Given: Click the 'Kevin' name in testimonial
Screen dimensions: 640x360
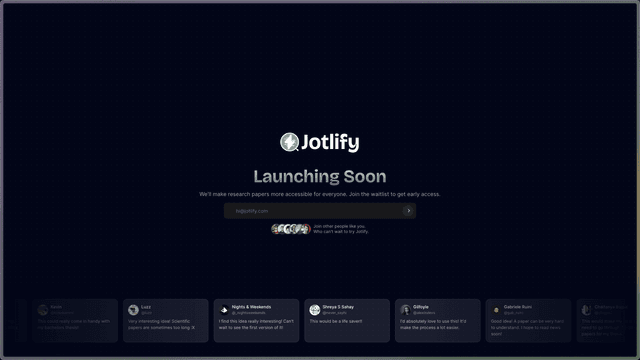Looking at the screenshot, I should click(56, 307).
